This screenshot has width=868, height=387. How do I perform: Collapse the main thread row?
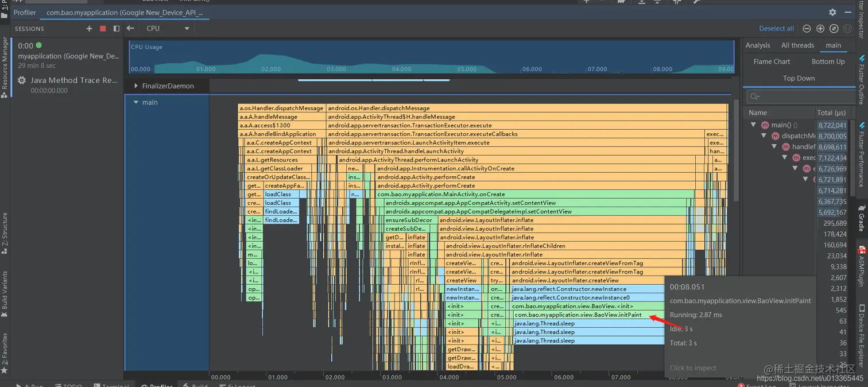136,102
